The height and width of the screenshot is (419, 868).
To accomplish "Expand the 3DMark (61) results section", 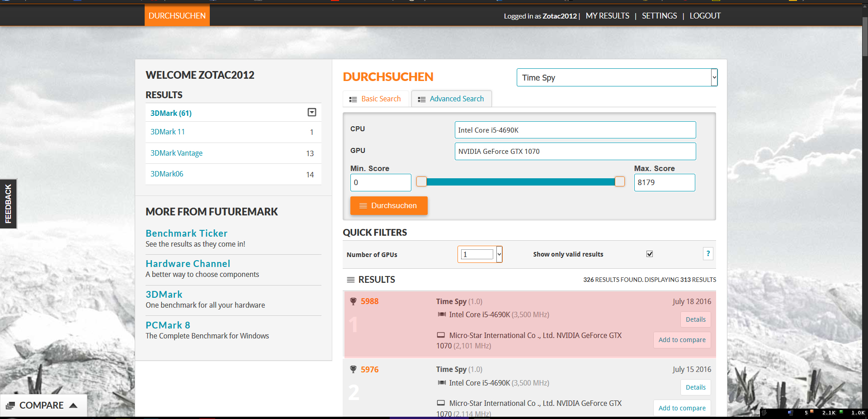I will click(x=312, y=112).
